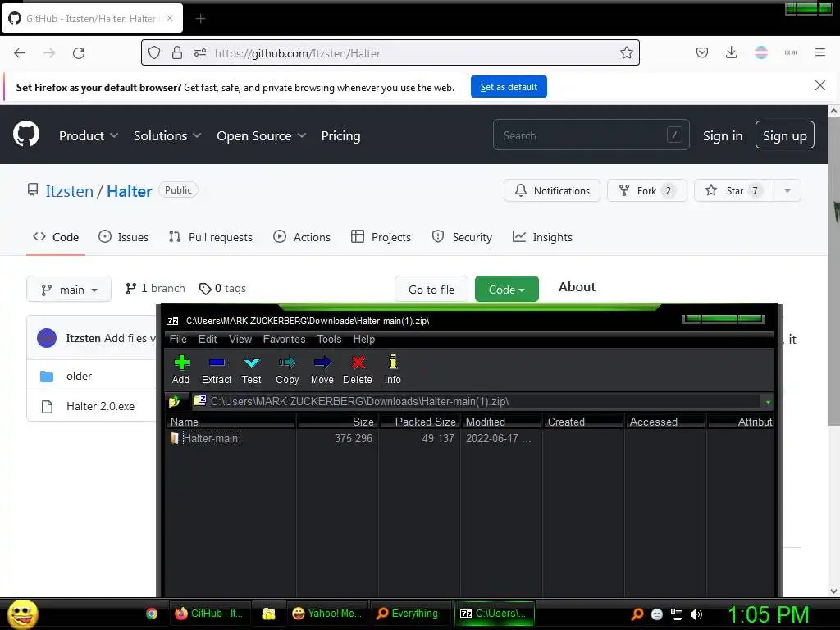
Task: Switch to the Pull requests tab
Action: tap(210, 237)
